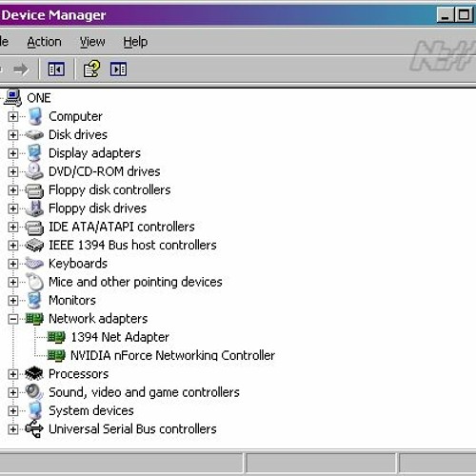
Task: Click the show/hide action pane icon
Action: pos(118,69)
